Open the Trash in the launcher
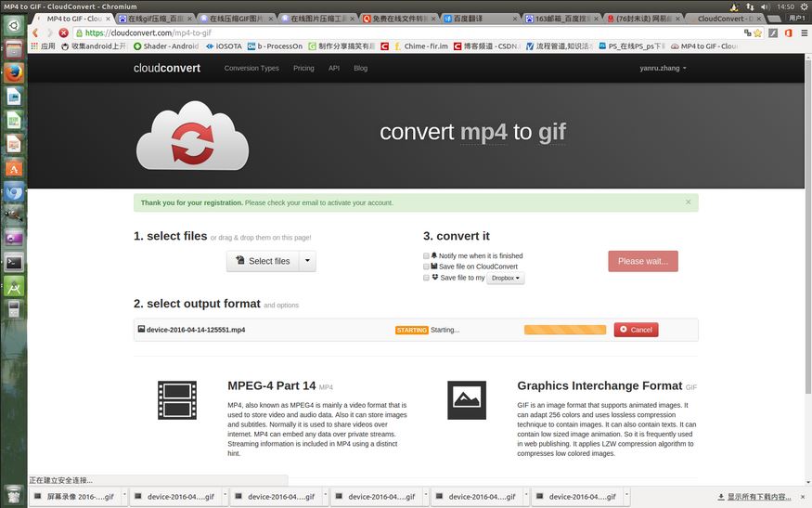The image size is (812, 508). pos(14,495)
